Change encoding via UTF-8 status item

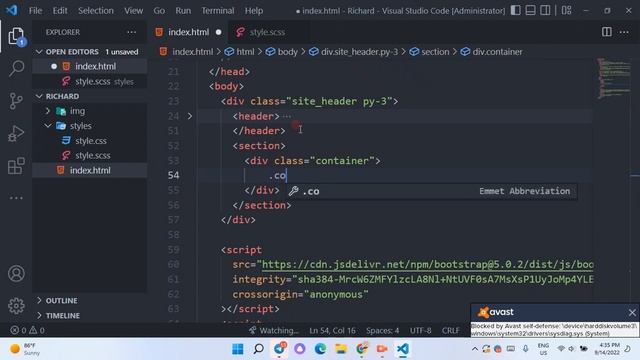(x=420, y=330)
